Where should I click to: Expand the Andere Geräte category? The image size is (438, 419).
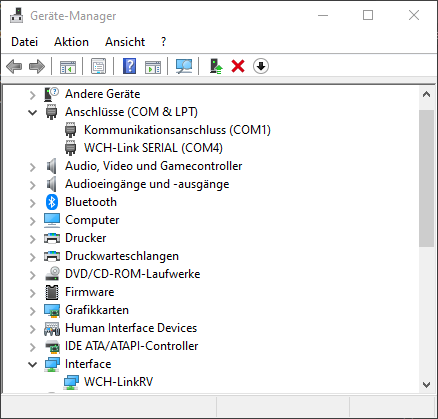pyautogui.click(x=32, y=95)
